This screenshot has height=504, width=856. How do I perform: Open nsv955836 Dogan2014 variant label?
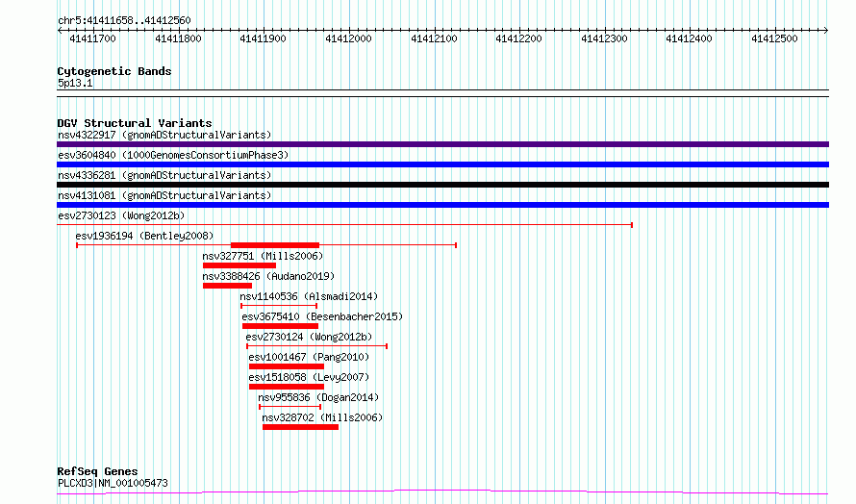tap(318, 397)
